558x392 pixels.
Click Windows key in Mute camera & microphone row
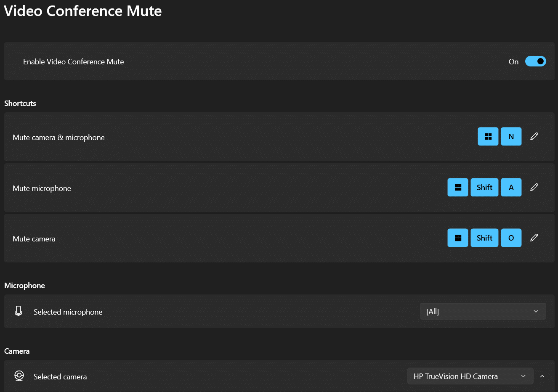click(x=488, y=136)
